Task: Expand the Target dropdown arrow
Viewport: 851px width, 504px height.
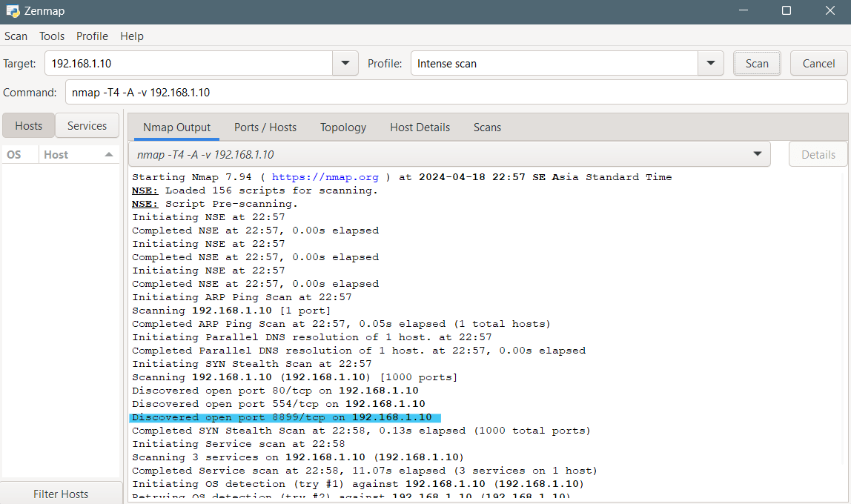Action: pos(345,64)
